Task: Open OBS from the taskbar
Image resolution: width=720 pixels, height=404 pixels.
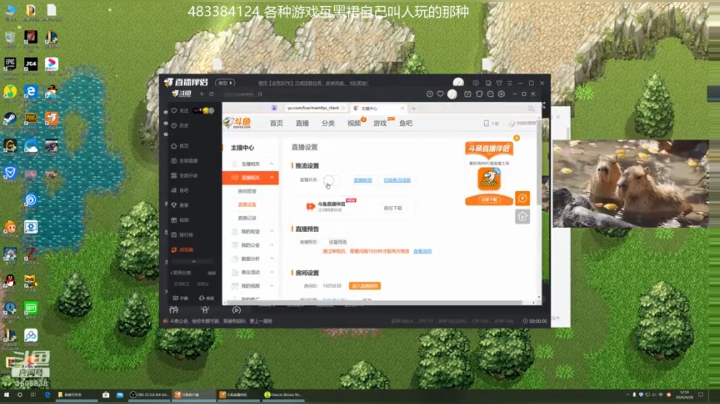Action: tap(149, 395)
